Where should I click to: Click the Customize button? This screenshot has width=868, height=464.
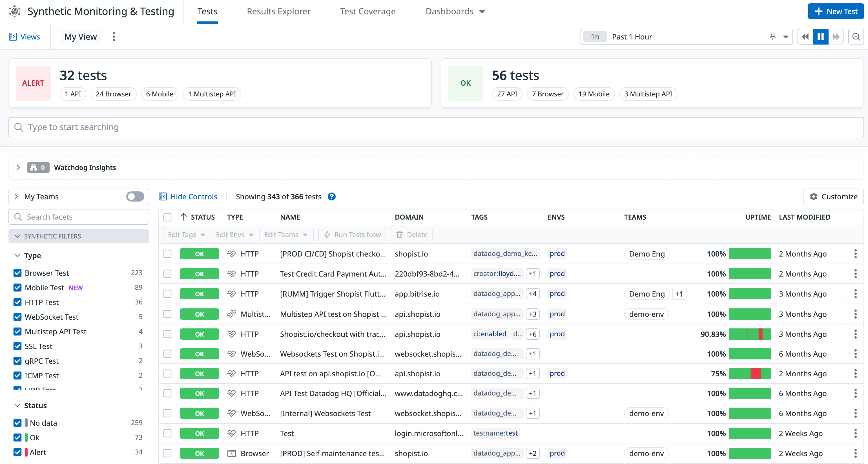pos(833,196)
